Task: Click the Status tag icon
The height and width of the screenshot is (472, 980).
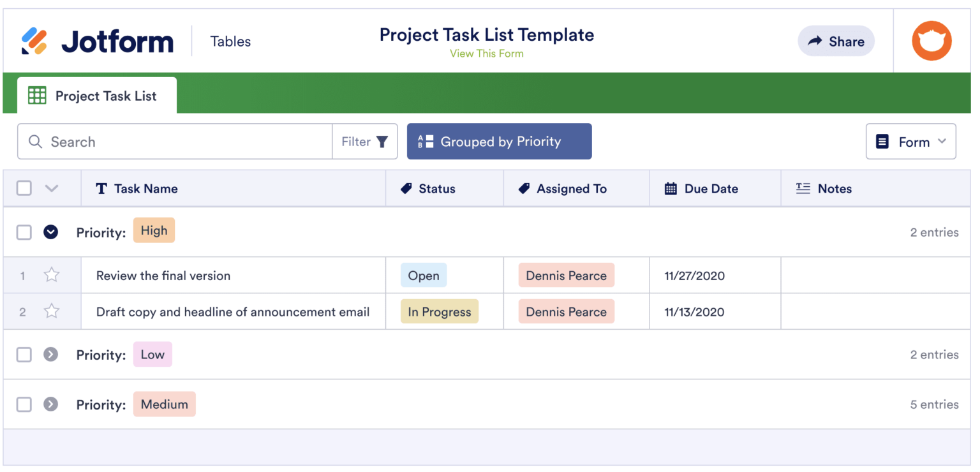Action: pos(405,188)
